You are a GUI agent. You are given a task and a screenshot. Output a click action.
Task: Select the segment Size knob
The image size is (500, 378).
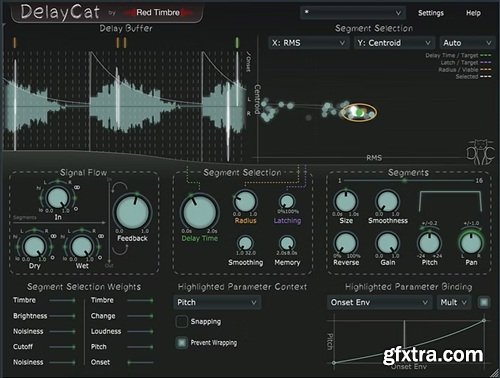tap(346, 201)
